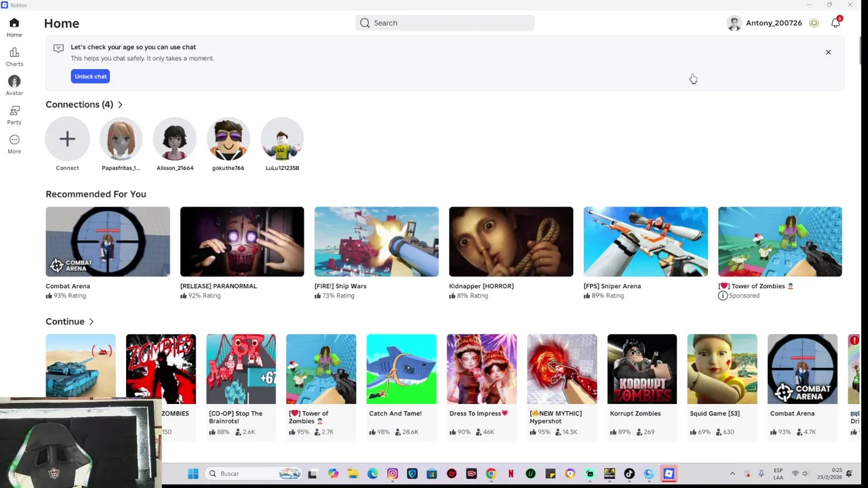Expand the Continue section chevron
This screenshot has width=868, height=488.
91,322
